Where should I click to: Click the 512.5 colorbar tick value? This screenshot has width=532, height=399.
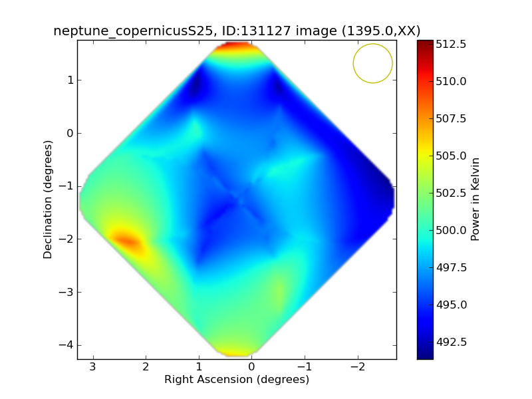point(451,44)
